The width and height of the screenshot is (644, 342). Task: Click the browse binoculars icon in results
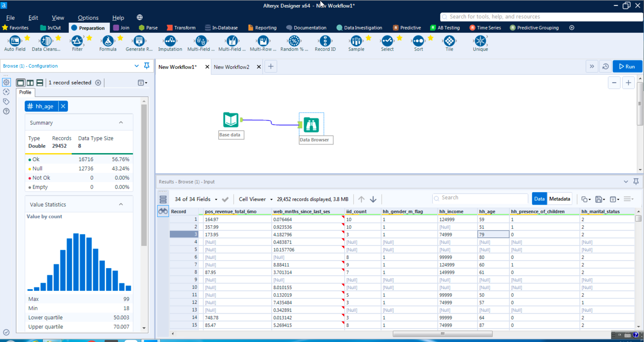[x=163, y=211]
